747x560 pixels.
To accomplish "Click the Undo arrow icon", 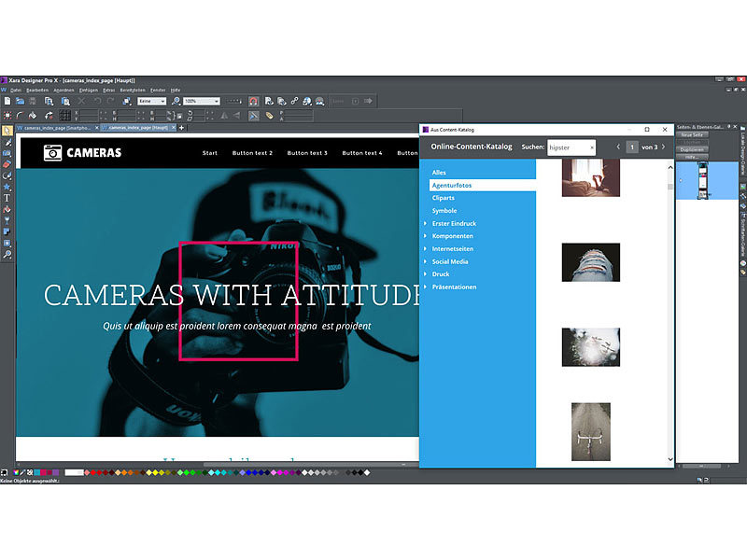I will point(97,101).
